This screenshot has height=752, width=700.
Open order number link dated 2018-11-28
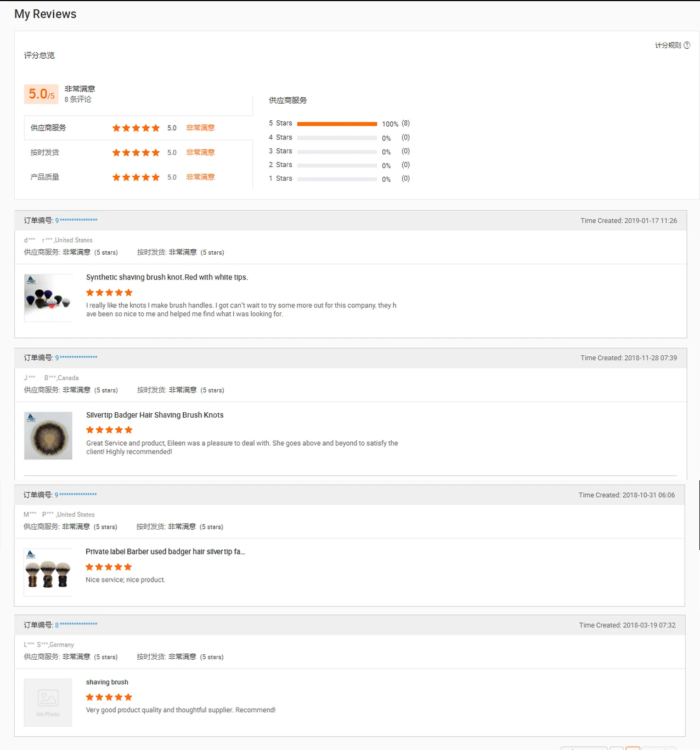(76, 358)
